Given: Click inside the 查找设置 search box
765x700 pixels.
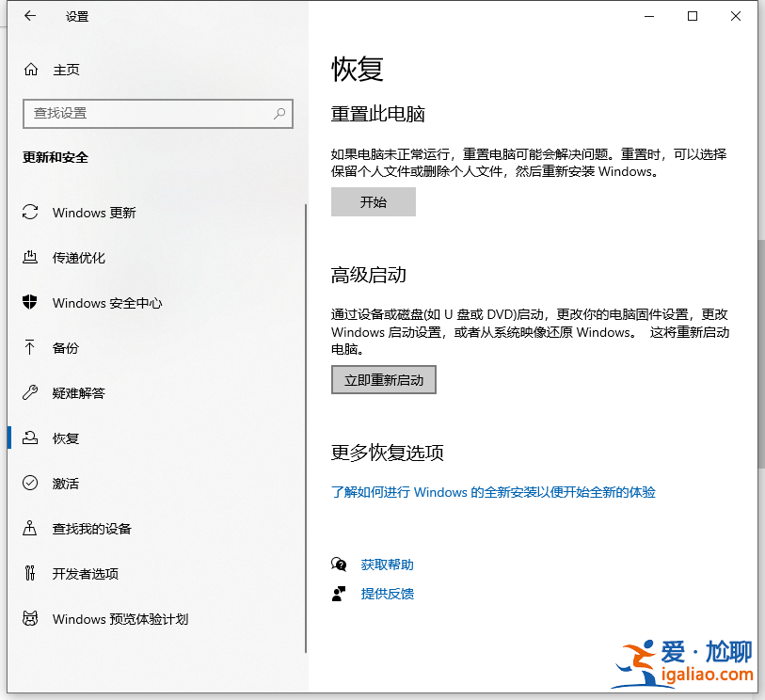Looking at the screenshot, I should click(x=157, y=113).
